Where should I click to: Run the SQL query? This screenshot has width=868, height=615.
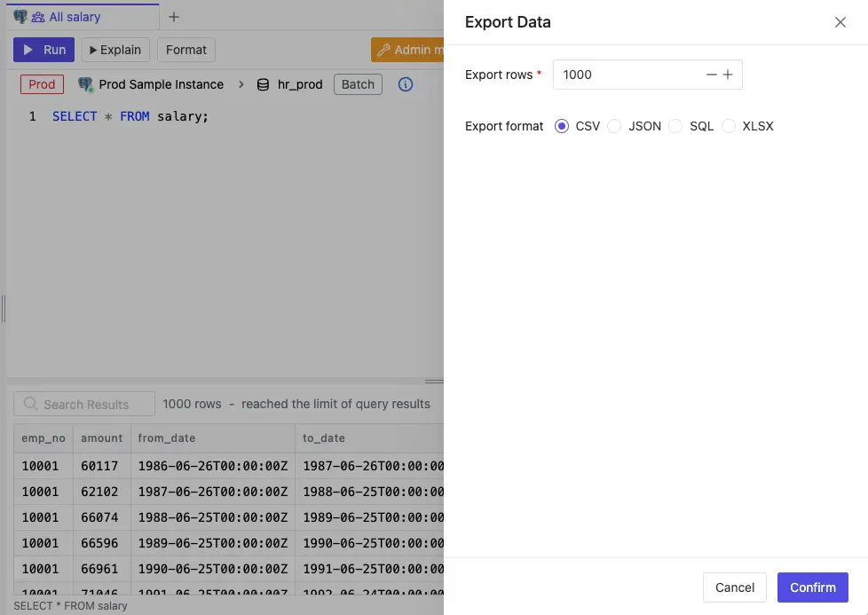click(x=43, y=50)
